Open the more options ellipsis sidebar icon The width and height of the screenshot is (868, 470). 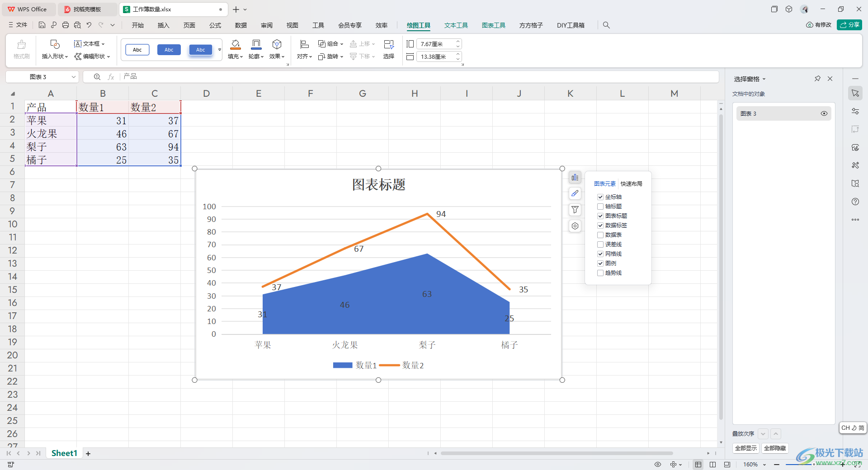[x=855, y=220]
